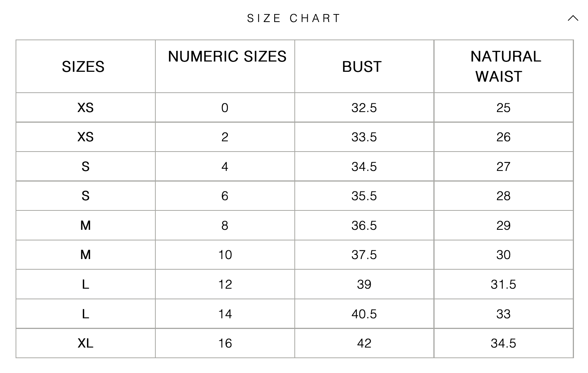Click the bust value 36.5
This screenshot has width=588, height=373.
click(364, 226)
